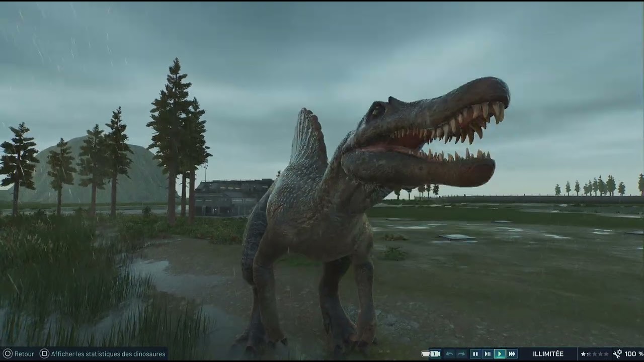Click the circle Retour button icon
Screen dimensions: 644x362
[x=8, y=354]
